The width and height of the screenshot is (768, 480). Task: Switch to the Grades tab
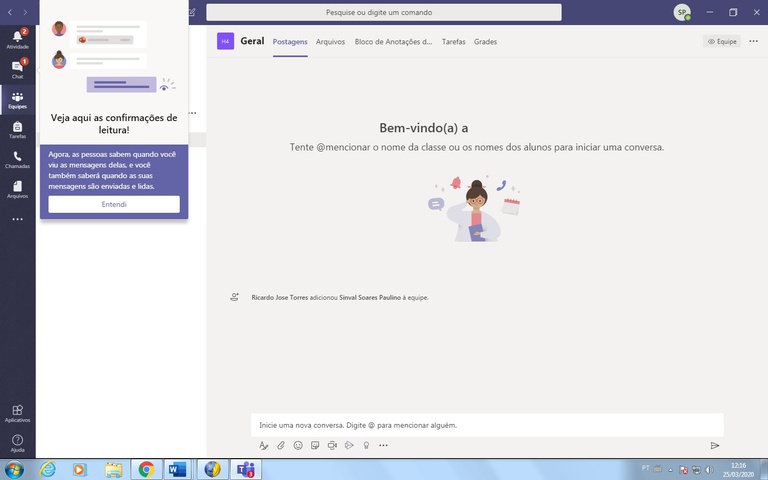485,42
